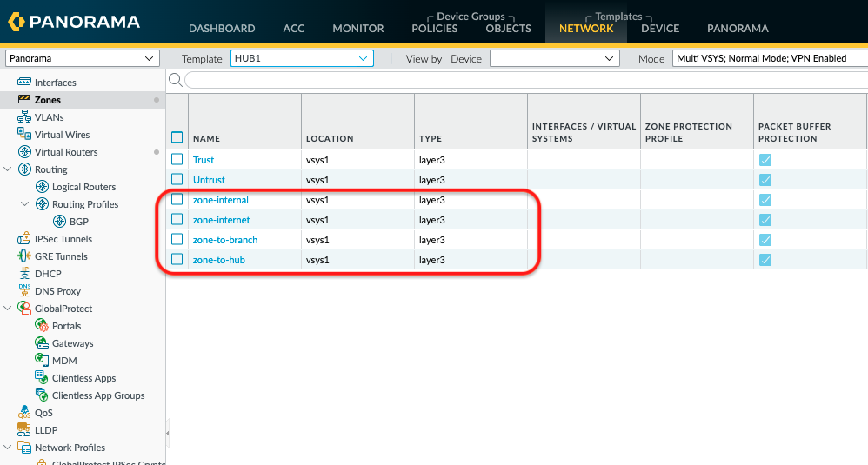Open the zone-to-branch link

coord(225,239)
